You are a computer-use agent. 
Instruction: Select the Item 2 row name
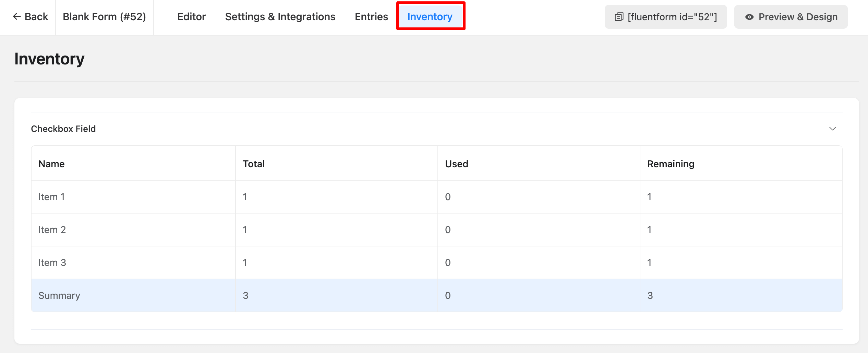point(52,230)
